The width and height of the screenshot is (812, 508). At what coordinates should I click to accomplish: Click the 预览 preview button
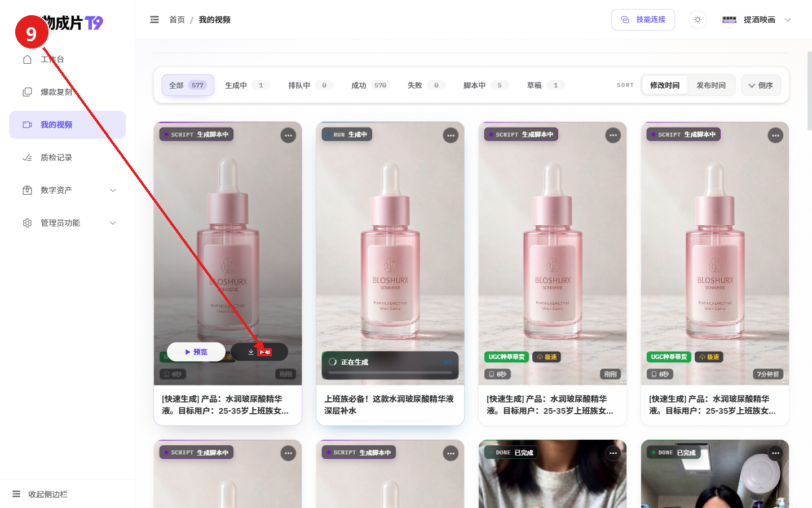click(x=196, y=352)
